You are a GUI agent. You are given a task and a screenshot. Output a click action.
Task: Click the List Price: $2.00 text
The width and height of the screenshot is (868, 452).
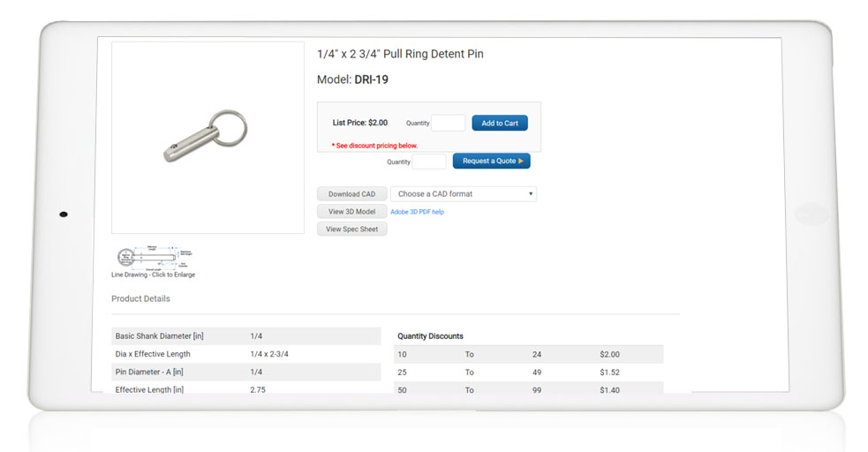(359, 123)
